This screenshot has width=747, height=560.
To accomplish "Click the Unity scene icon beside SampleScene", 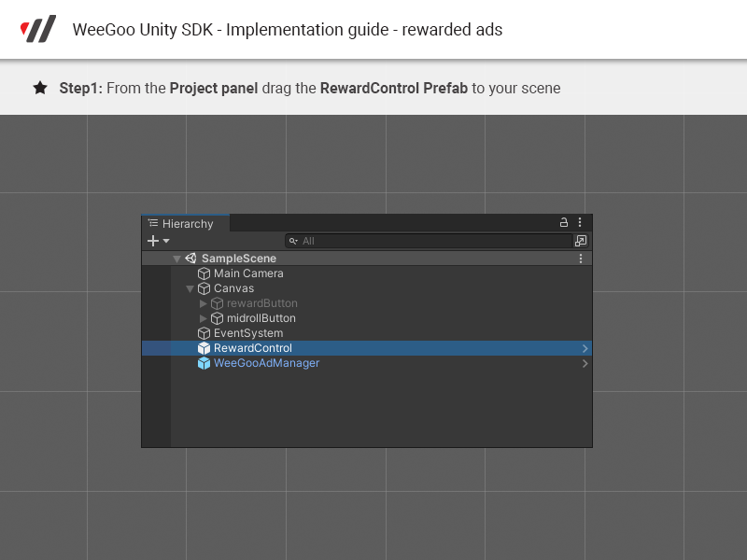I will point(190,259).
